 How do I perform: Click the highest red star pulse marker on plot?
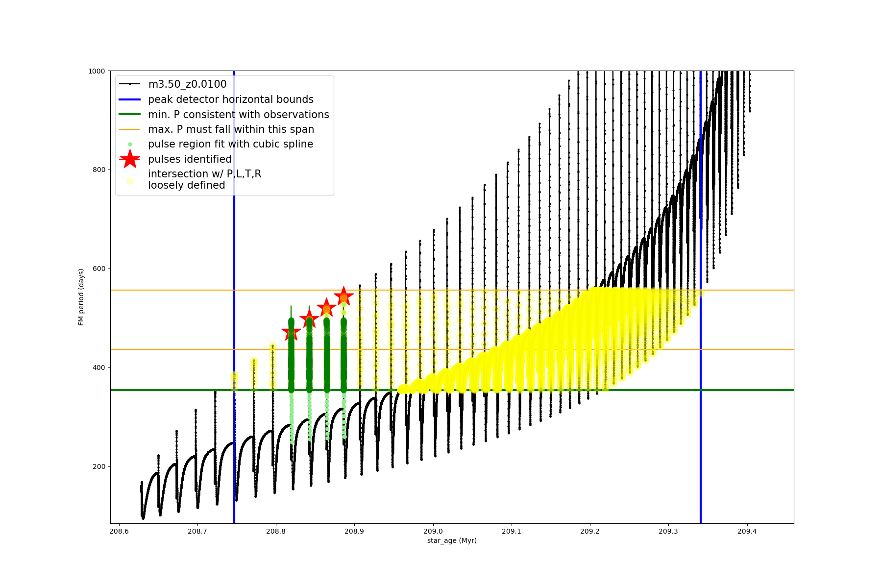[x=343, y=296]
